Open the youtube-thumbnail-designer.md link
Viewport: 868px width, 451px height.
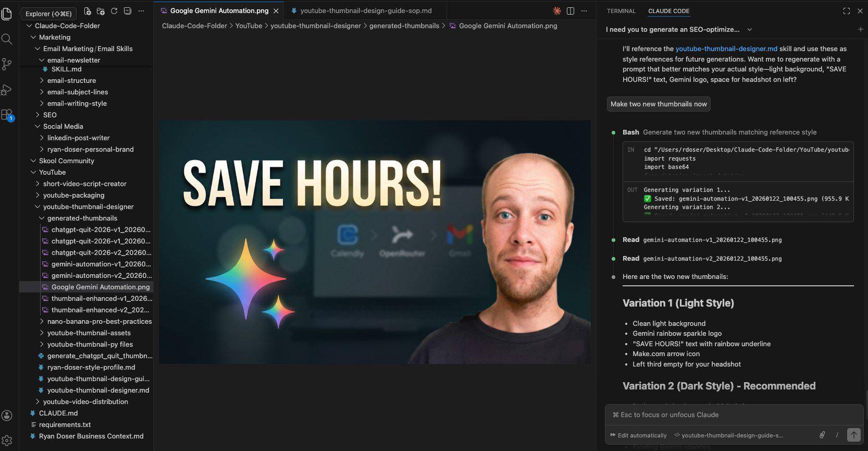tap(726, 48)
